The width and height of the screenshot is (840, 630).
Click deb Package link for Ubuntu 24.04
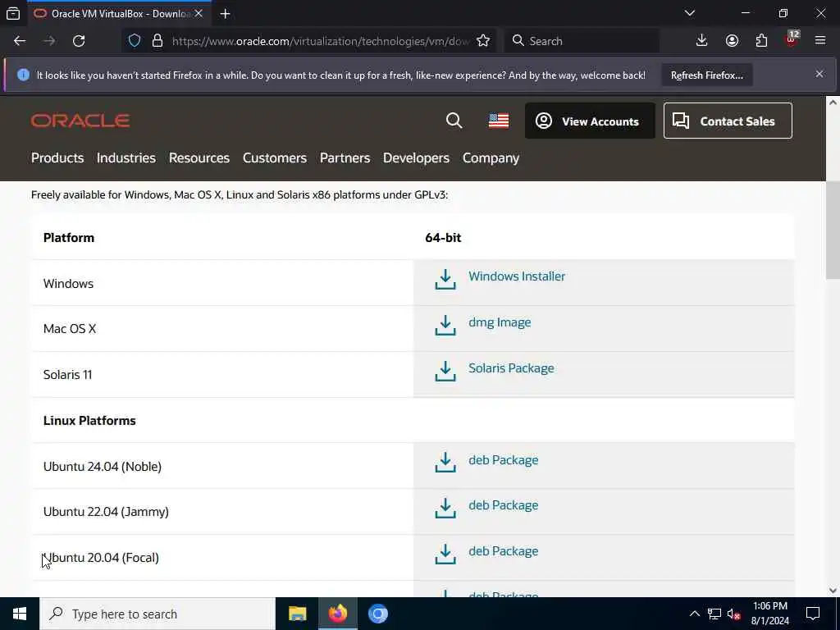click(x=503, y=460)
